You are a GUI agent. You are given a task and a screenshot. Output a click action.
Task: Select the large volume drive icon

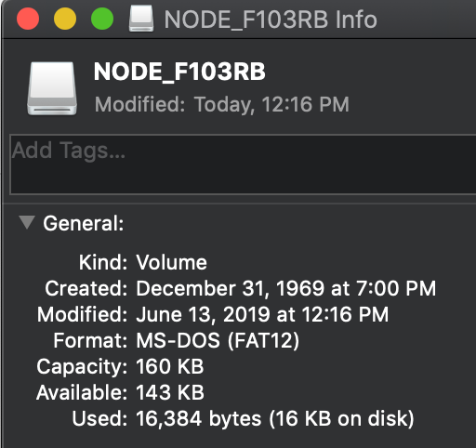[x=52, y=88]
